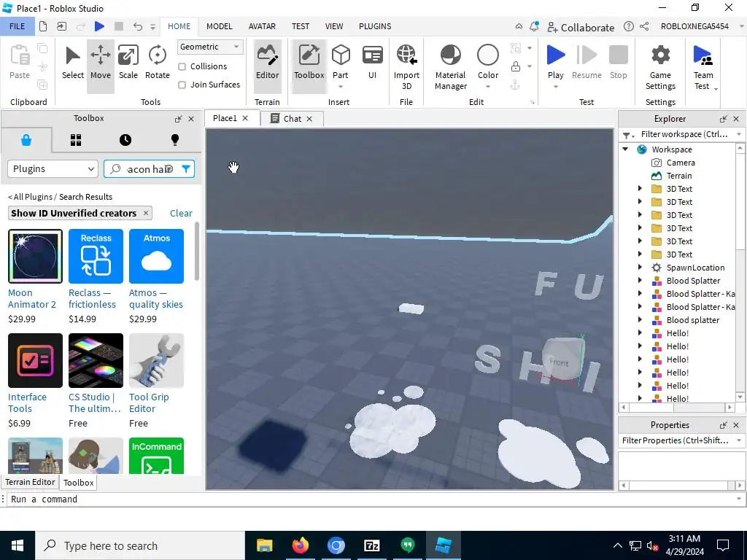This screenshot has width=747, height=560.
Task: Open the Explorer filter dropdown arrow
Action: 739,134
